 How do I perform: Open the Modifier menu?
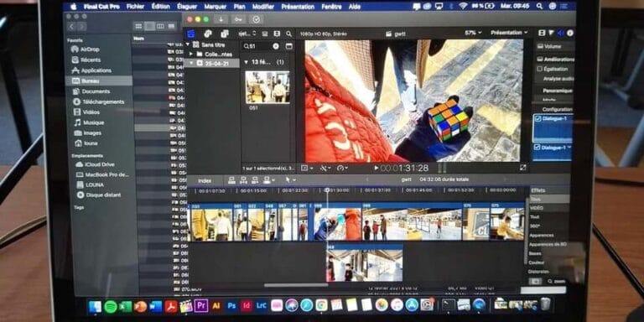[263, 7]
